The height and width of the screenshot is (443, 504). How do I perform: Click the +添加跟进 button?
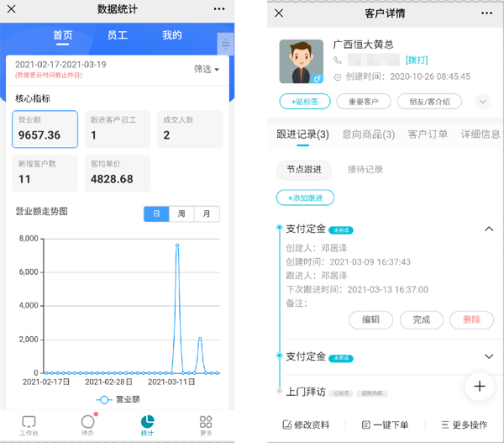click(x=305, y=198)
